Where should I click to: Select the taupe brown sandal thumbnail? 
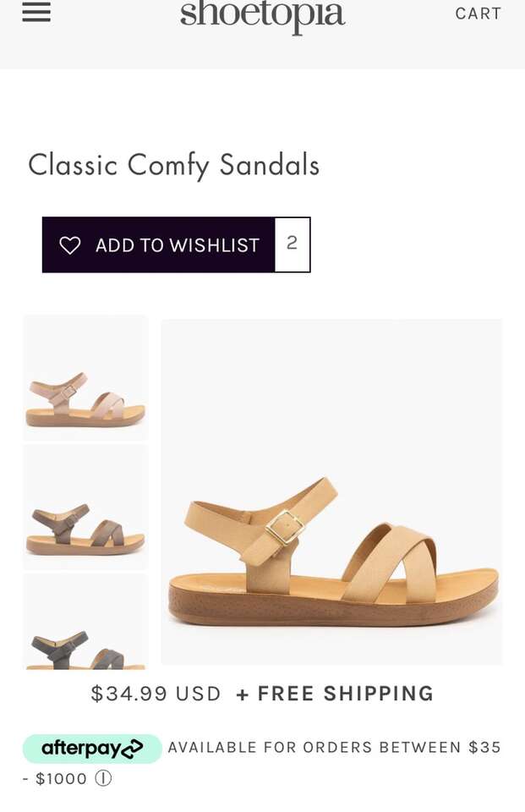tap(85, 507)
